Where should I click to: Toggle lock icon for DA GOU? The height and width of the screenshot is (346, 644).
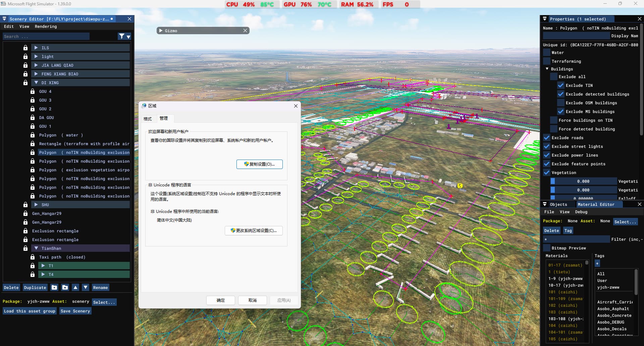click(33, 118)
